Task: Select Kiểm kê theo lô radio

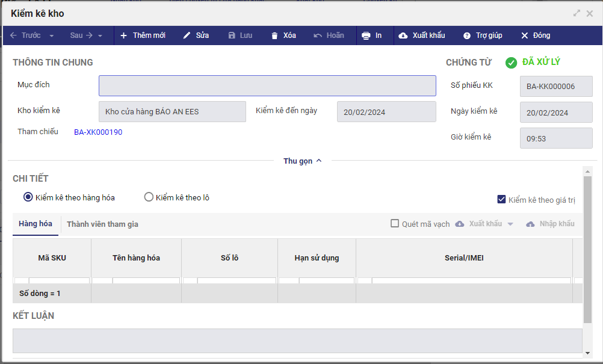Action: (x=149, y=197)
